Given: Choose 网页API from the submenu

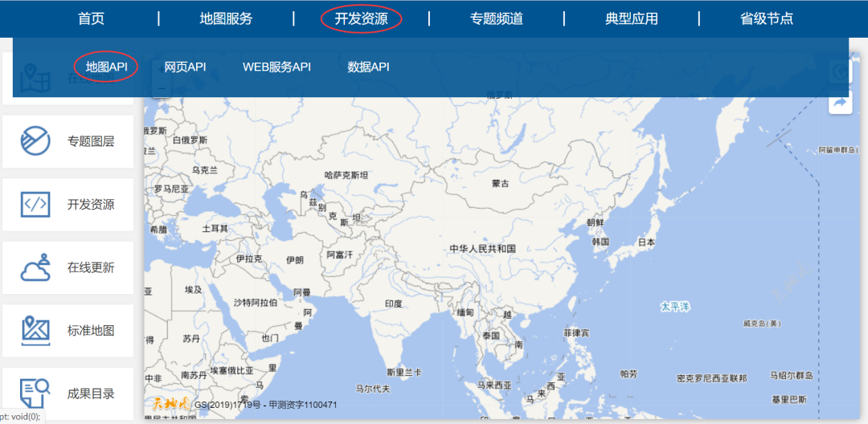Looking at the screenshot, I should pyautogui.click(x=185, y=67).
